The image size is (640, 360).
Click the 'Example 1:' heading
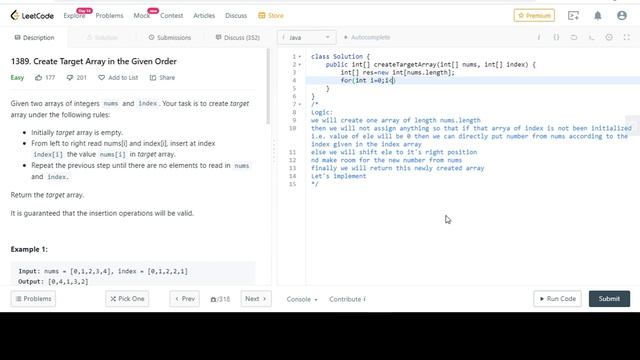[29, 249]
